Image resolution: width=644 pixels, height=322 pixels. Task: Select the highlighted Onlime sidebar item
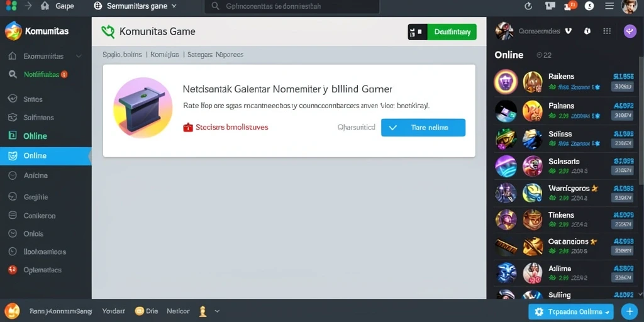click(x=45, y=156)
